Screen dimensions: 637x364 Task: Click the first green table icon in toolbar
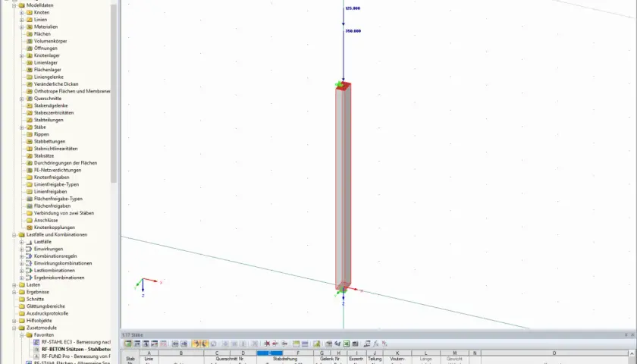point(128,344)
